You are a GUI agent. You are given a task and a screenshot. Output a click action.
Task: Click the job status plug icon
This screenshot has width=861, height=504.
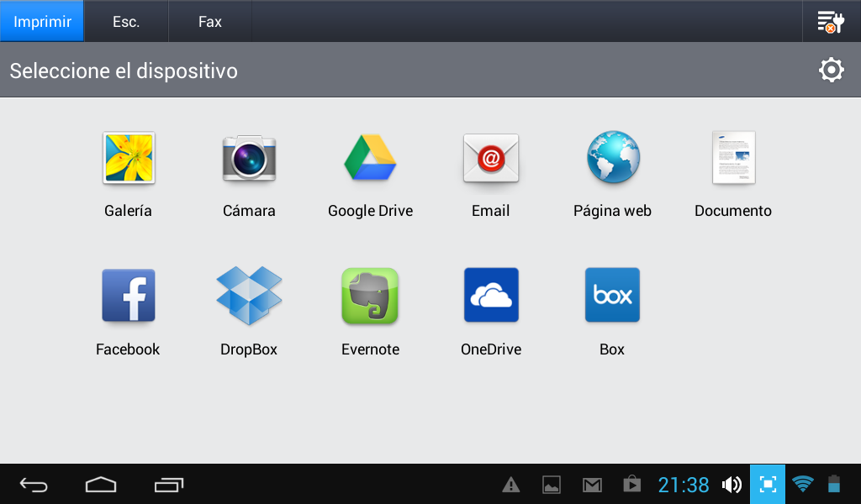coord(831,22)
